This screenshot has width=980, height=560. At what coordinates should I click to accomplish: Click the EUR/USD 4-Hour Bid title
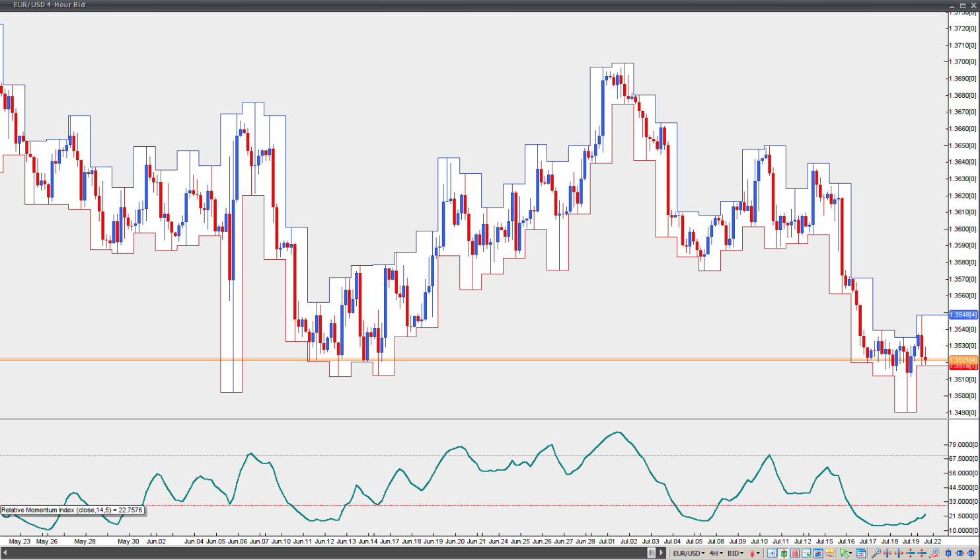pyautogui.click(x=50, y=5)
